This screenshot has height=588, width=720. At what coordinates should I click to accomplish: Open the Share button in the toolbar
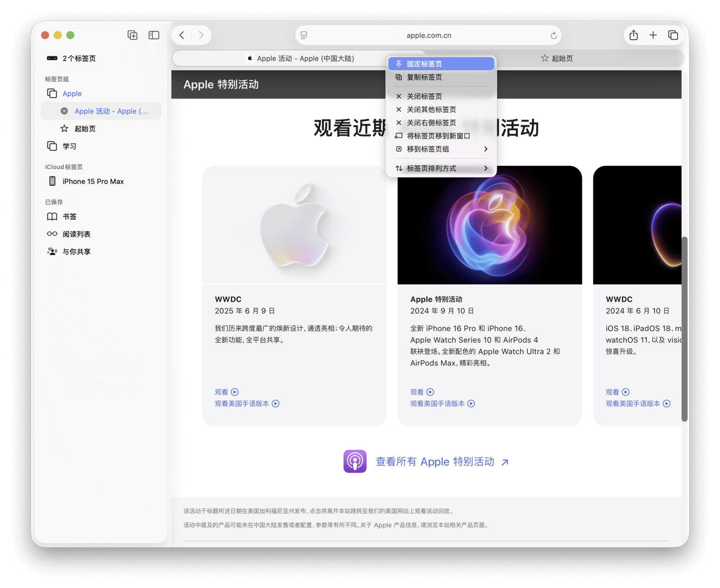pyautogui.click(x=634, y=35)
